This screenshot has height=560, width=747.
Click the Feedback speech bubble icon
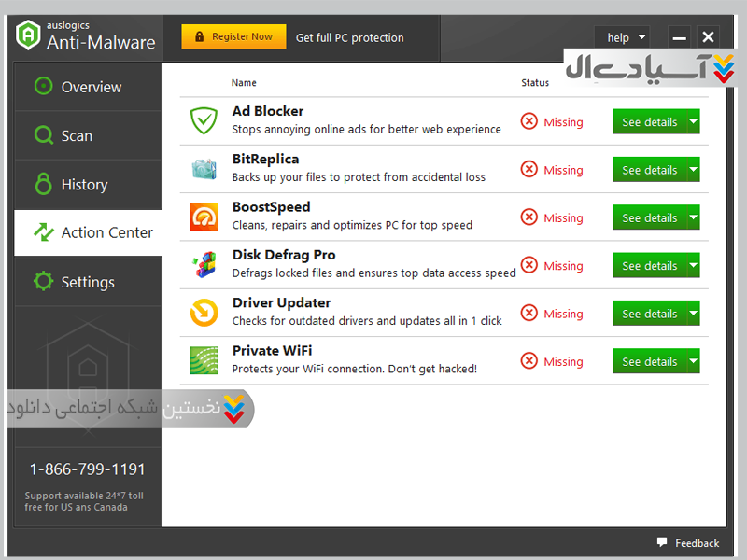[662, 542]
